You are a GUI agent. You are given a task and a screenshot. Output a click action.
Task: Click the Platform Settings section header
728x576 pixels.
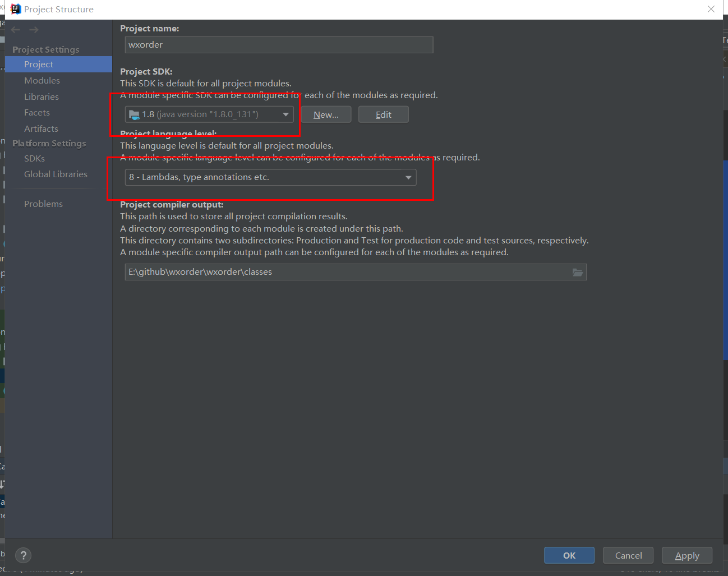pyautogui.click(x=49, y=144)
